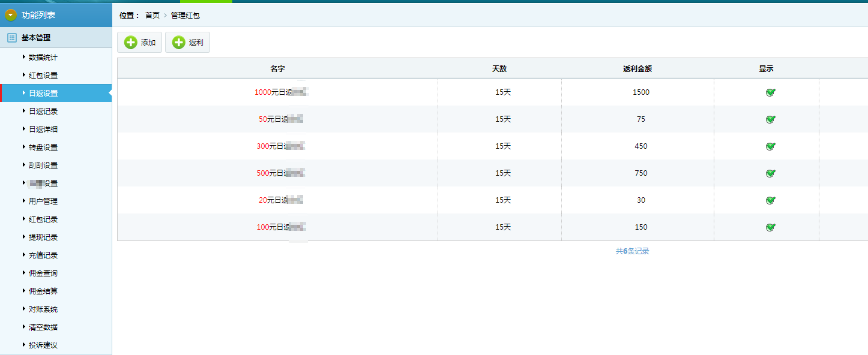
Task: Expand arrow beside 转盘设置
Action: (x=24, y=147)
